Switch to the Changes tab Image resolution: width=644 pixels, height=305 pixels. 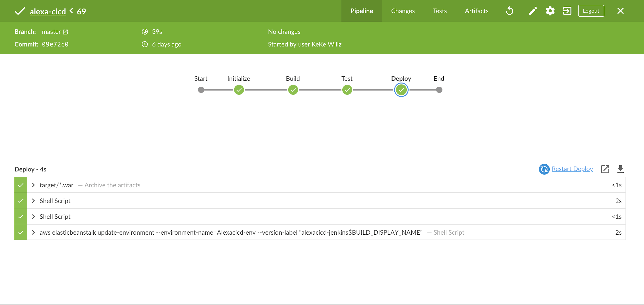tap(403, 11)
